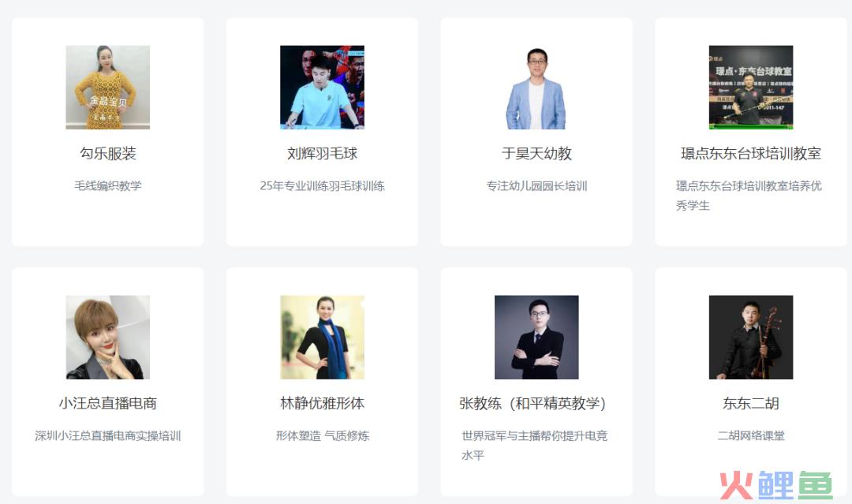Click the 火鲤鱼 watermark logo

(776, 486)
